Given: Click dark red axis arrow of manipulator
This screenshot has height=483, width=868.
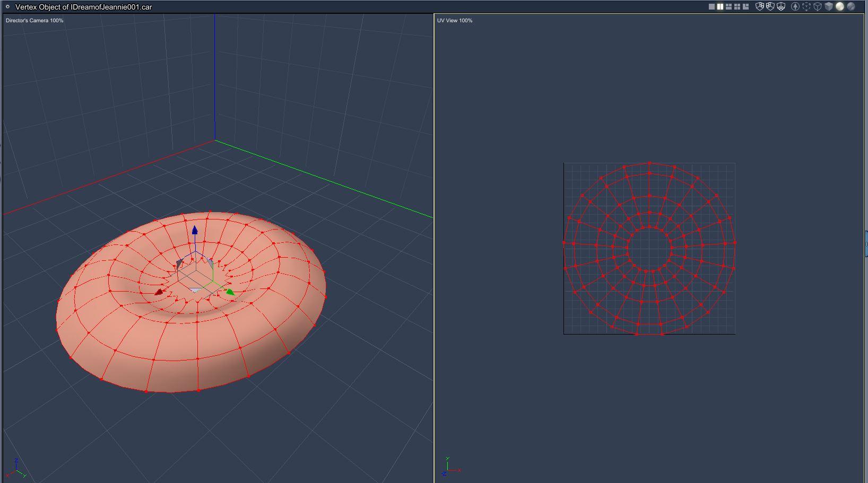Looking at the screenshot, I should click(159, 292).
